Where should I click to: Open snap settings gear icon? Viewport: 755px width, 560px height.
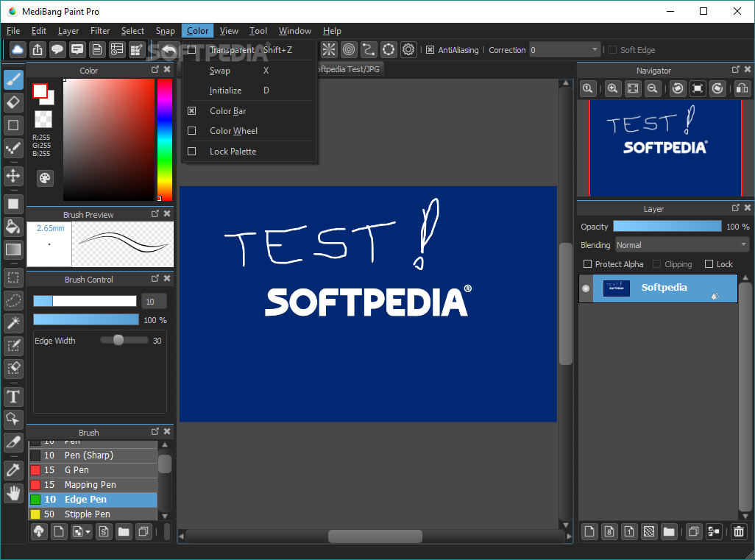pyautogui.click(x=408, y=49)
